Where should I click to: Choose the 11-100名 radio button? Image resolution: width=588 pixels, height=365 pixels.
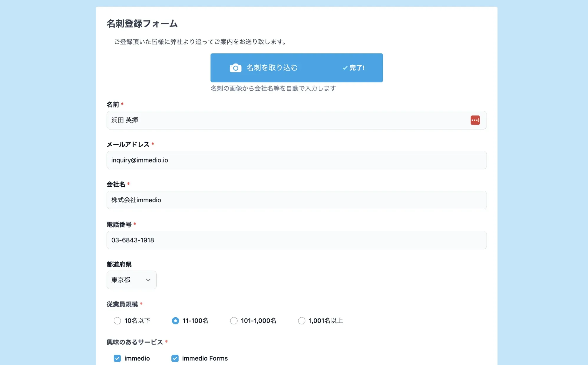tap(175, 321)
